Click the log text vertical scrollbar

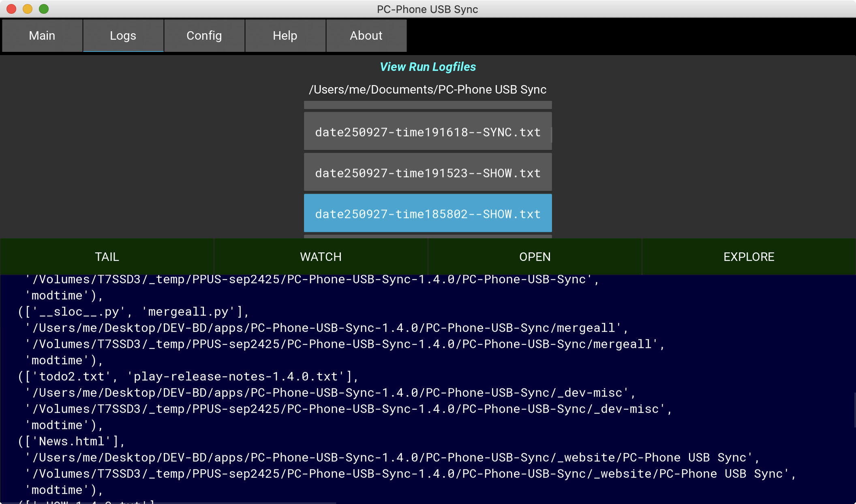pos(854,409)
